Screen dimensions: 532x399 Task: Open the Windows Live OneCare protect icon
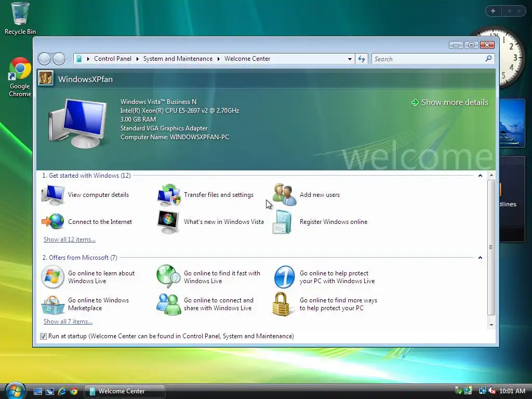click(284, 277)
